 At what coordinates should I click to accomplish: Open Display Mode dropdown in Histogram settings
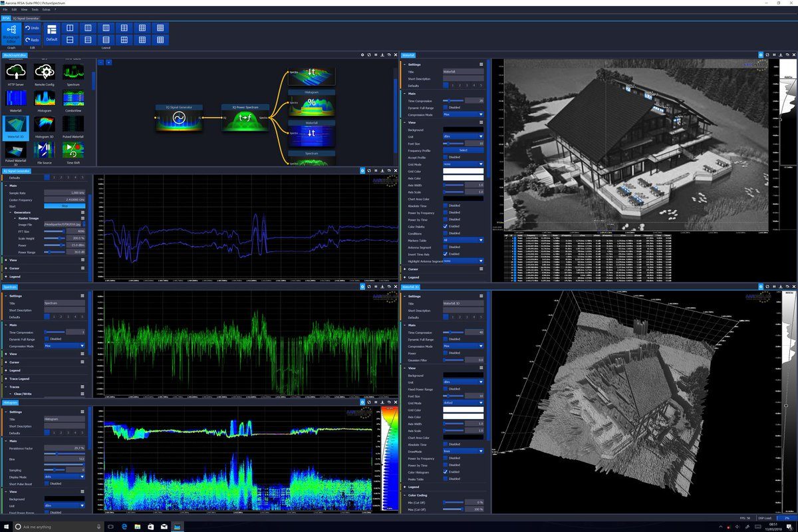point(65,477)
